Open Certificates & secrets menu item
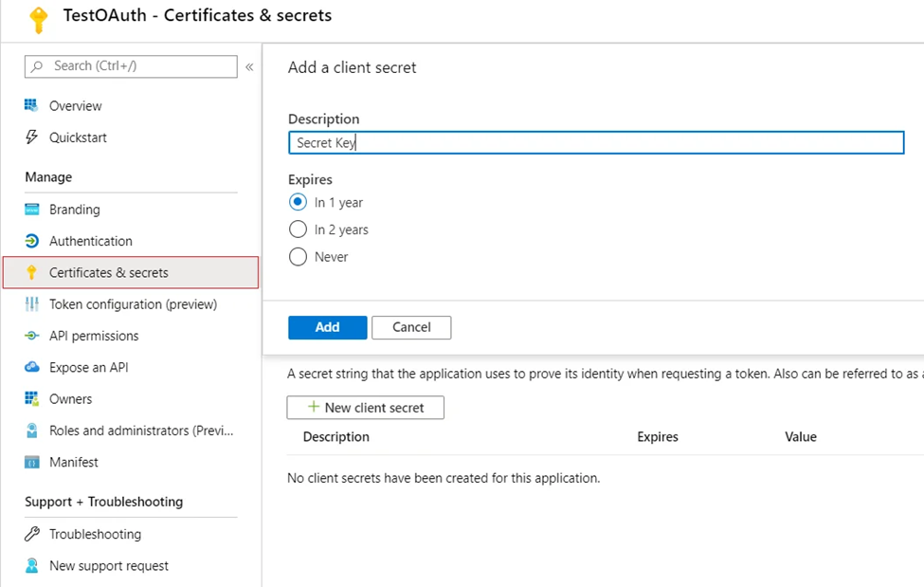The image size is (924, 587). pos(131,272)
